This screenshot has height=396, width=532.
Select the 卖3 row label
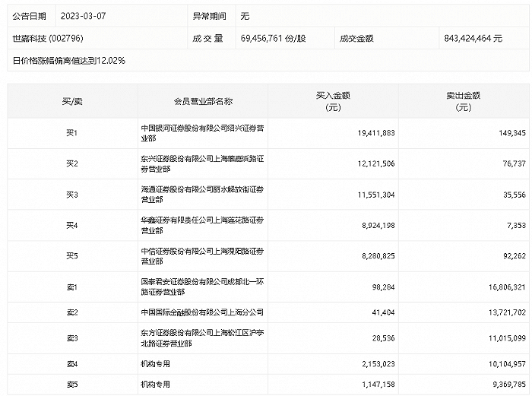[72, 338]
